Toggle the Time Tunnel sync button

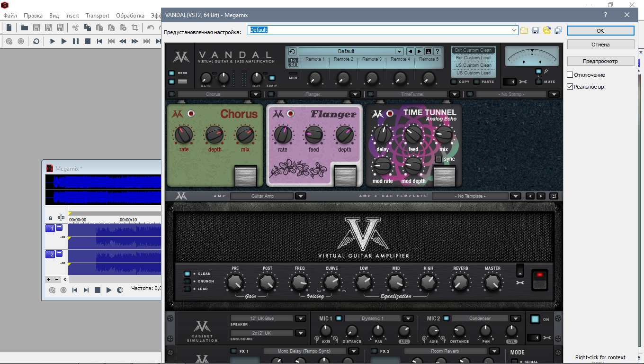(438, 159)
